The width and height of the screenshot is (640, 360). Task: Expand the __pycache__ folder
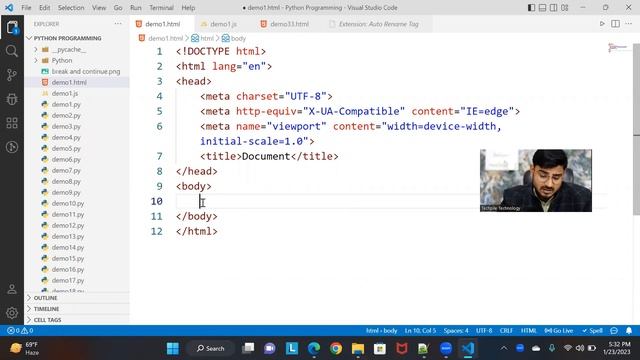(x=69, y=49)
